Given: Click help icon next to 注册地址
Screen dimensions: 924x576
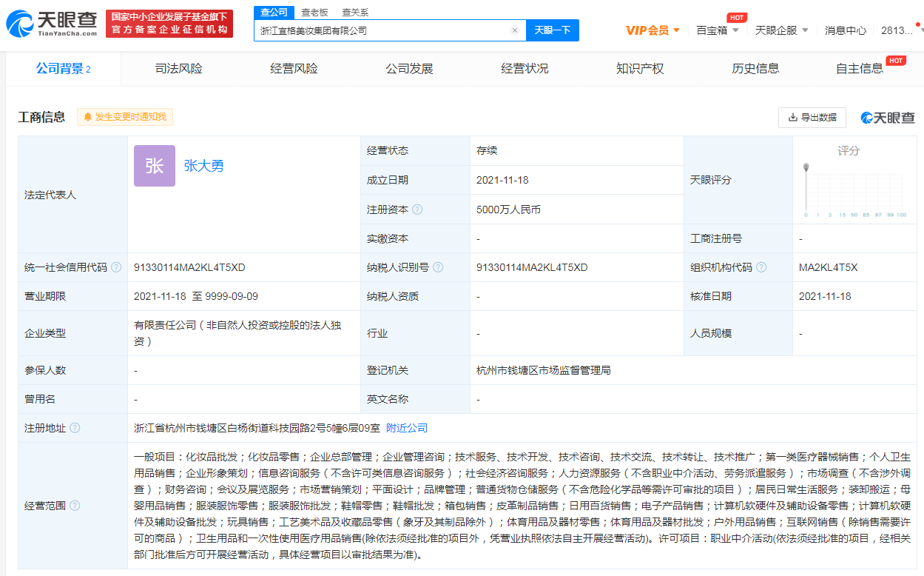Looking at the screenshot, I should 75,428.
